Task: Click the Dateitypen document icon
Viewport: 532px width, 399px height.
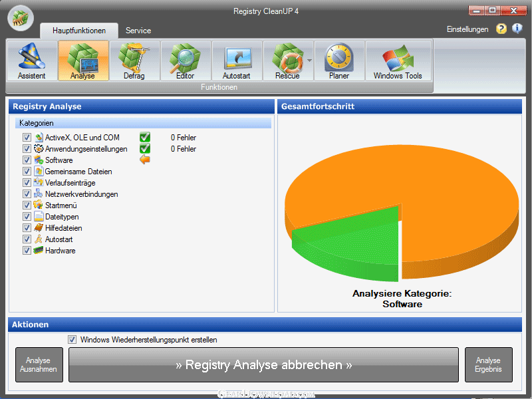Action: tap(39, 217)
